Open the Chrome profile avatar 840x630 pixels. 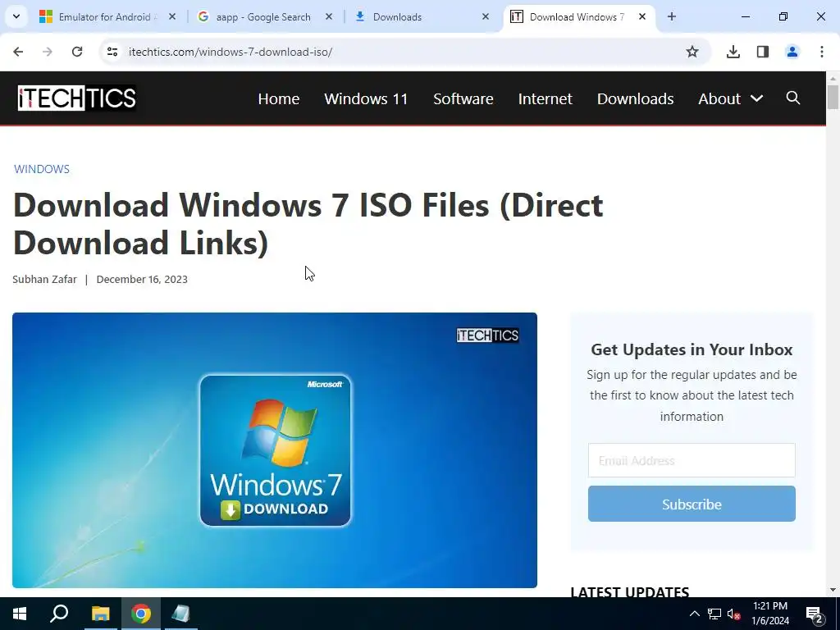pos(792,52)
